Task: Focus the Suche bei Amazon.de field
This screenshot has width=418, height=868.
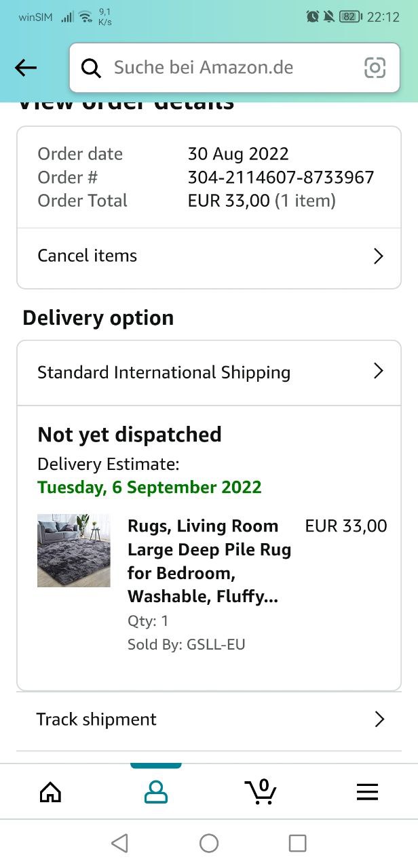Action: coord(224,68)
